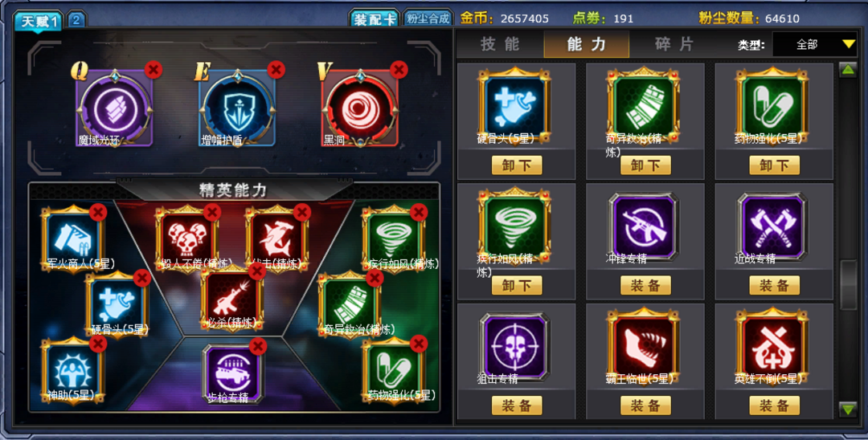
Task: Open talent page 2 tab
Action: [x=76, y=20]
